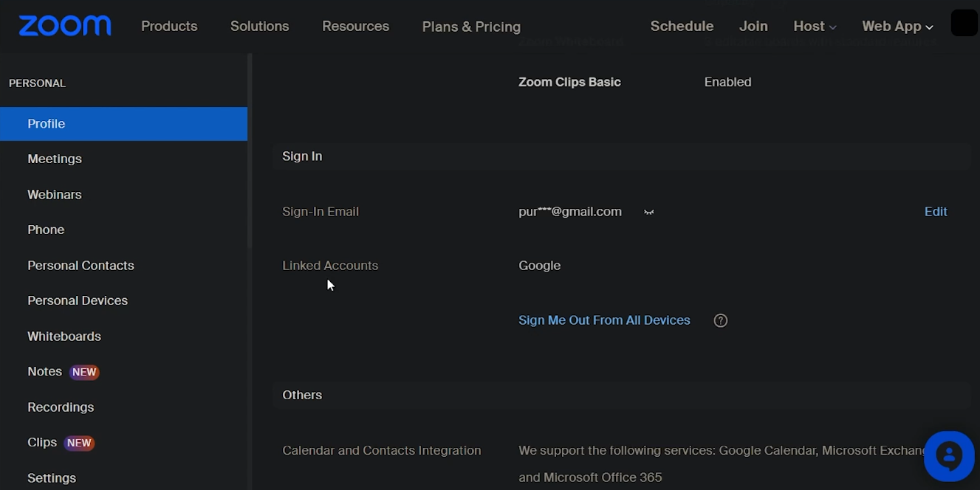980x490 pixels.
Task: Click the Enabled status text
Action: point(727,82)
